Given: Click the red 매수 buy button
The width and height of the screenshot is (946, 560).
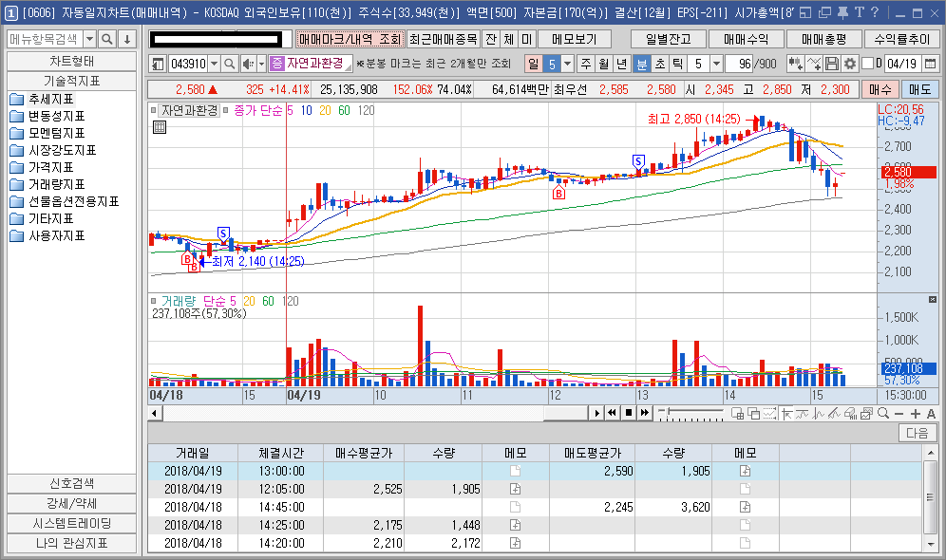Looking at the screenshot, I should tap(880, 90).
